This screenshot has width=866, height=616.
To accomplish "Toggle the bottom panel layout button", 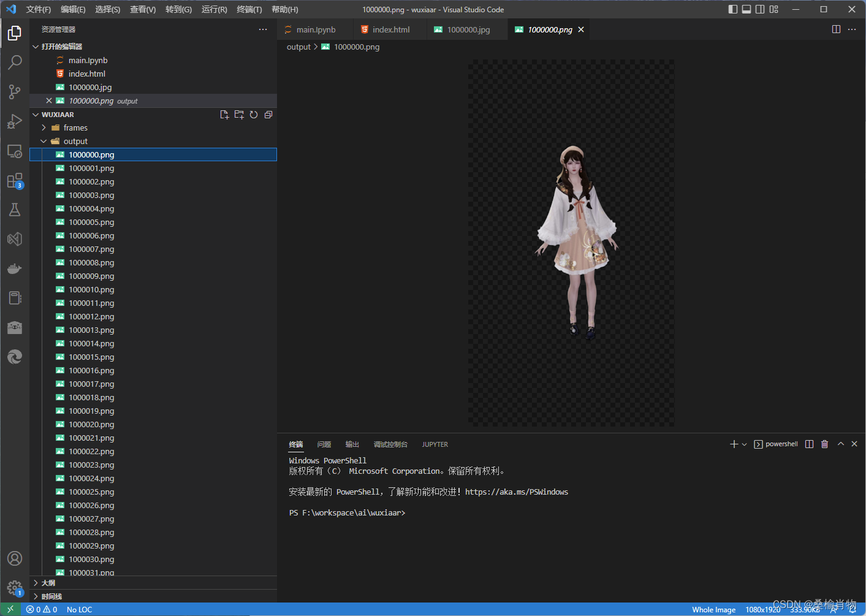I will click(x=746, y=9).
